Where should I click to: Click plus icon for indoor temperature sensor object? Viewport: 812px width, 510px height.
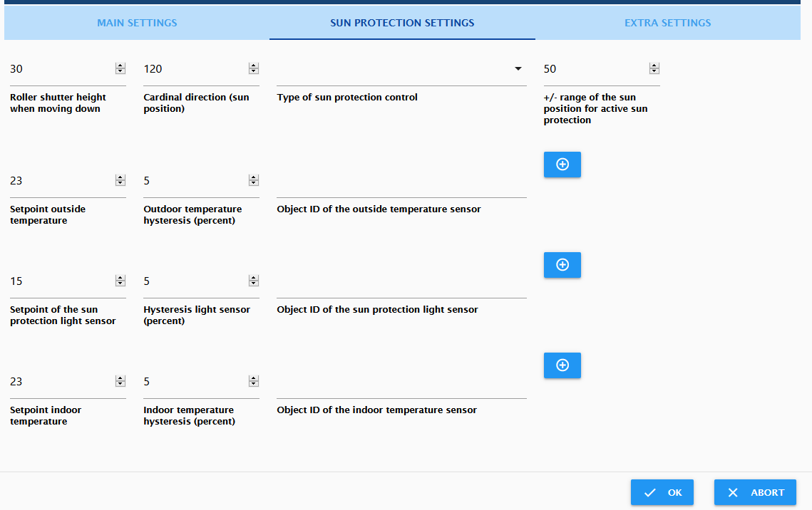[x=562, y=365]
